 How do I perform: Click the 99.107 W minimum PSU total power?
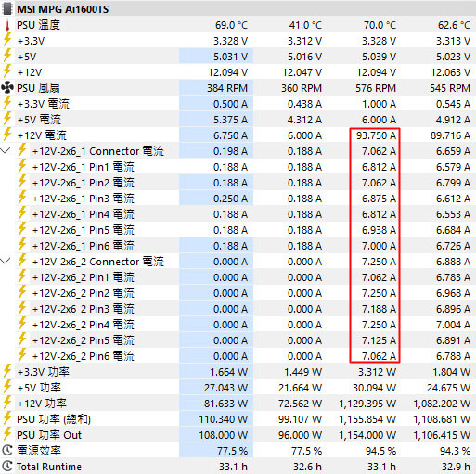300,419
